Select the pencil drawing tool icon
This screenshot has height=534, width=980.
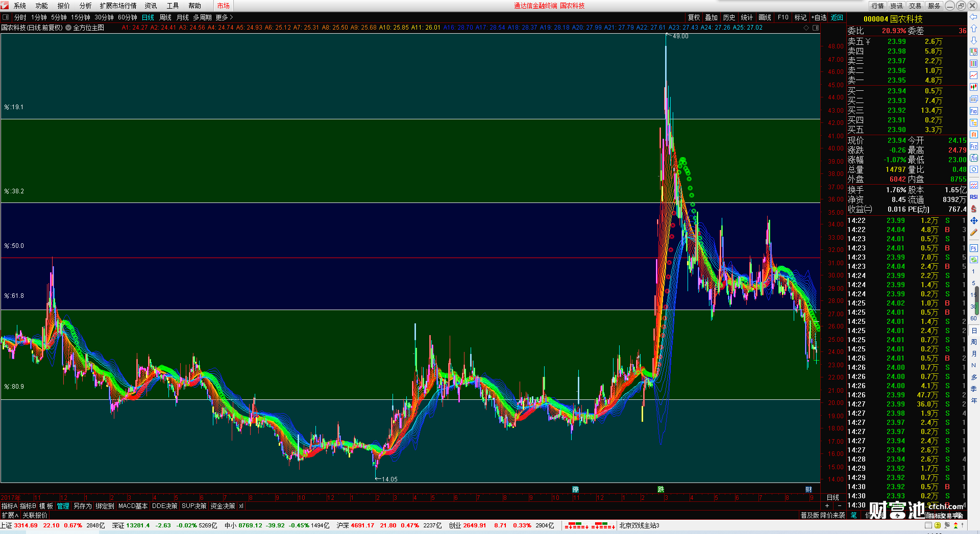[x=974, y=232]
